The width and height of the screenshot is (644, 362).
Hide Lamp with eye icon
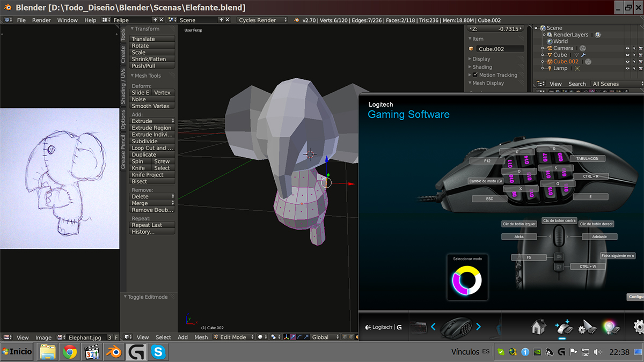[627, 69]
